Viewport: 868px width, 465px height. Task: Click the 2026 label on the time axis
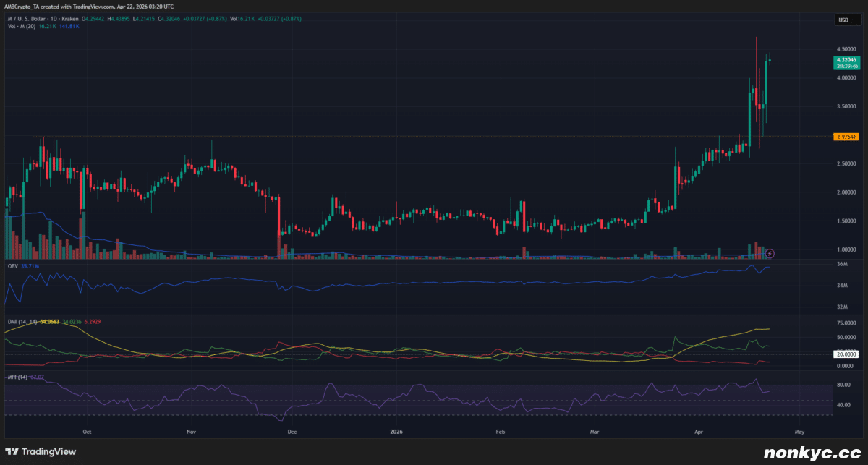tap(395, 432)
